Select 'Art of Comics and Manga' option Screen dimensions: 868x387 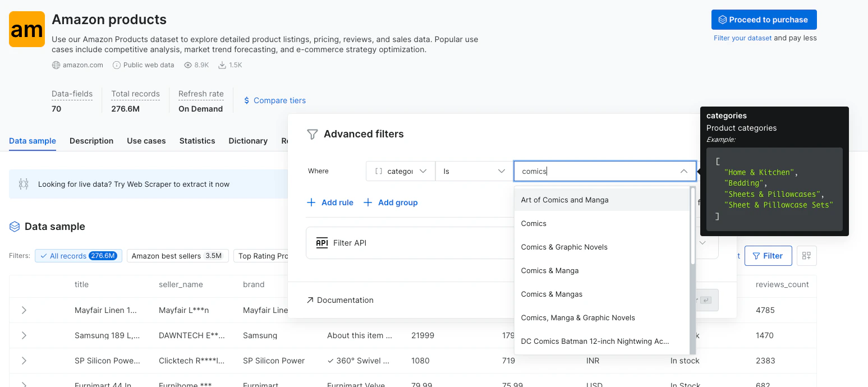click(x=602, y=200)
